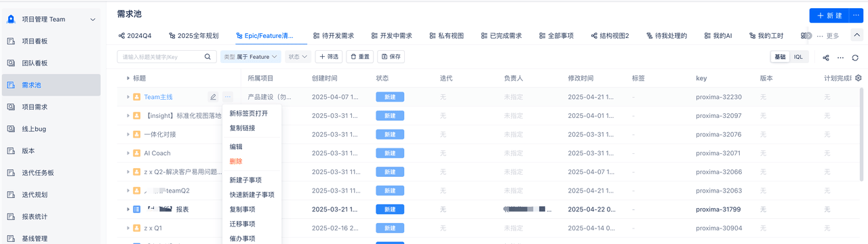Click the 保存 button
Screen dimensions: 868x244
390,57
